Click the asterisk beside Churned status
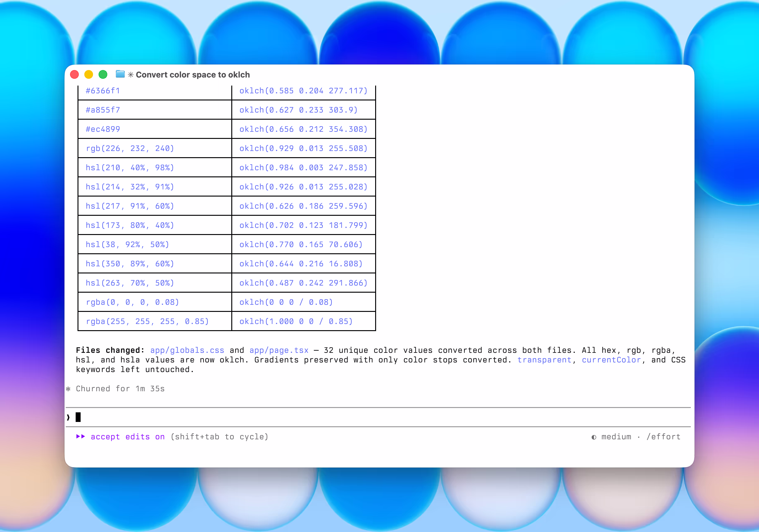Image resolution: width=759 pixels, height=532 pixels. pos(68,389)
